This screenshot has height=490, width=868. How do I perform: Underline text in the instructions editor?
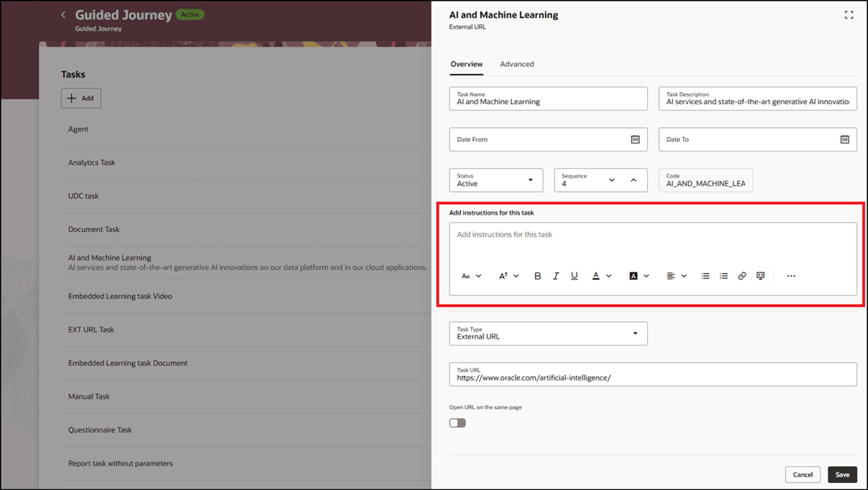coord(574,275)
